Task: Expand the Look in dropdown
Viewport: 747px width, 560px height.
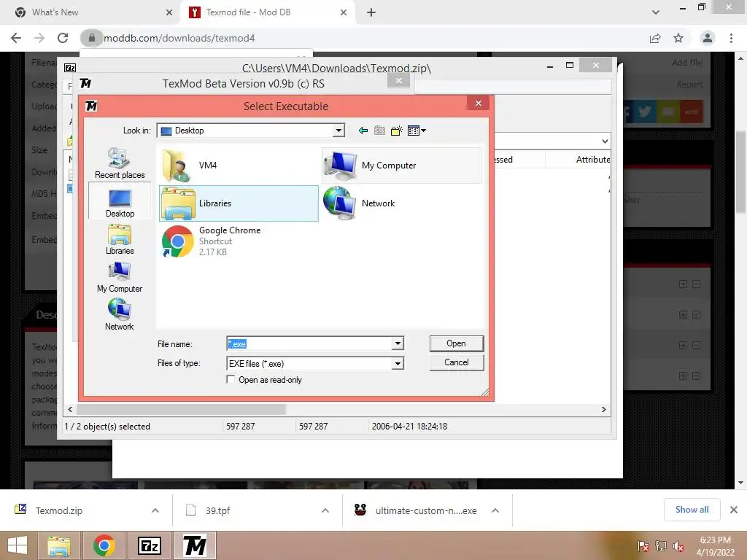Action: [338, 131]
